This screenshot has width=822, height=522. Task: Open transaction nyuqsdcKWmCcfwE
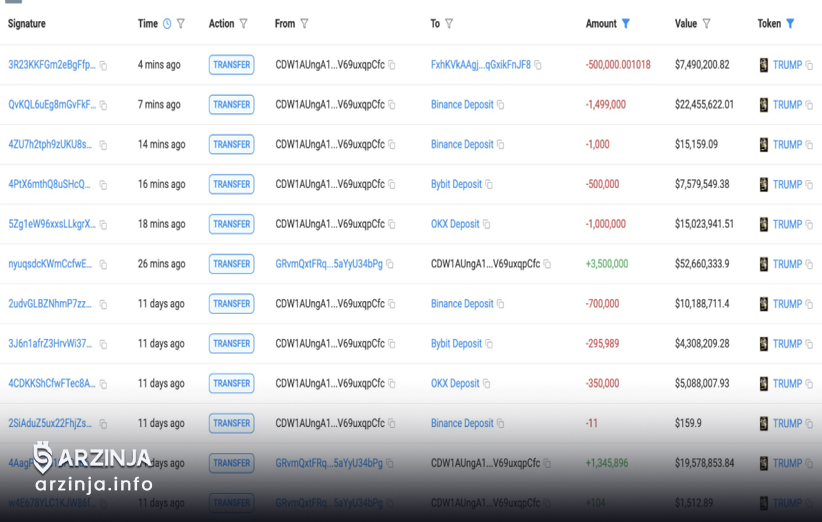coord(50,264)
